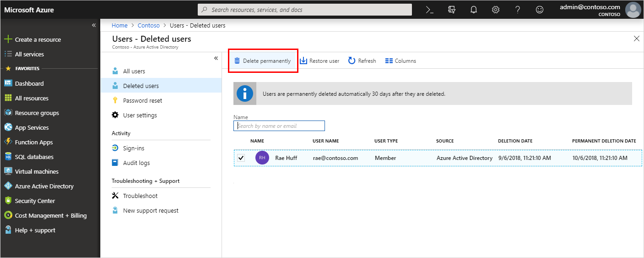Click the Member user type cell
The width and height of the screenshot is (644, 258).
(385, 158)
